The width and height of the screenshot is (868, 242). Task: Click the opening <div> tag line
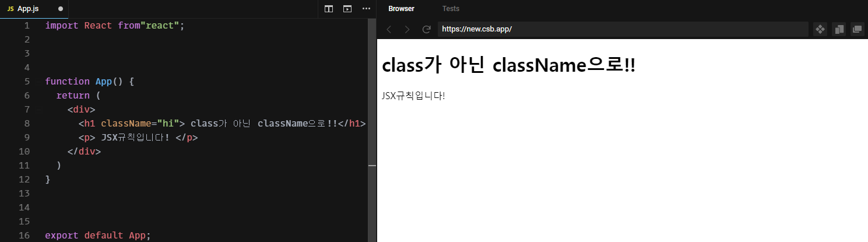click(x=82, y=110)
